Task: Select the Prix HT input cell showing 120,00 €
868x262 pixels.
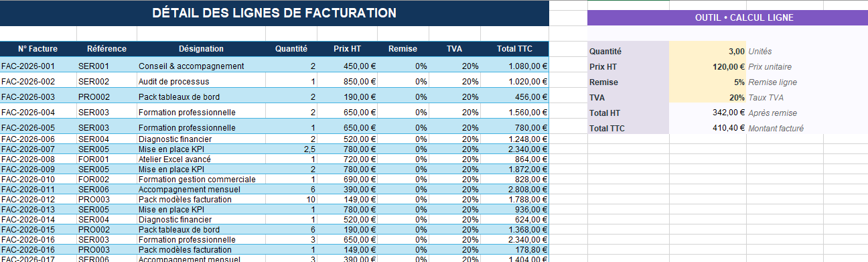Action: tap(707, 66)
